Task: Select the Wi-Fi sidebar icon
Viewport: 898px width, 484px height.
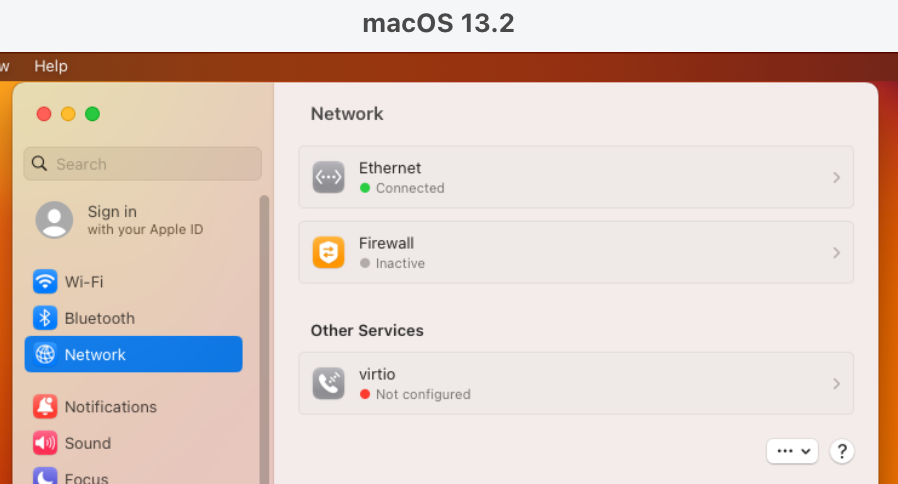Action: pos(45,281)
